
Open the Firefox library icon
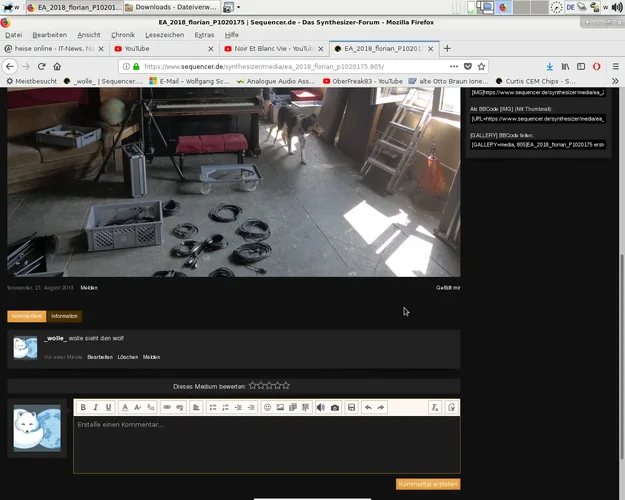pos(566,67)
